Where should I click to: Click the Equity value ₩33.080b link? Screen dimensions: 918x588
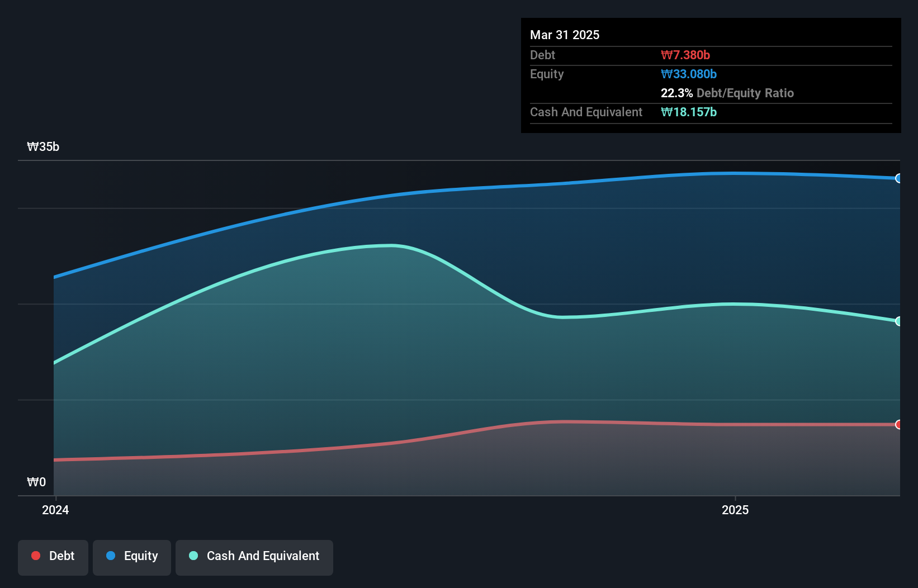(689, 74)
